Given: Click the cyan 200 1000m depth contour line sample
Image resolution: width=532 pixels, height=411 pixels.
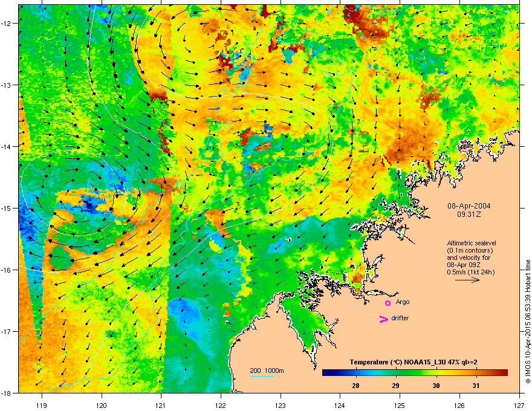Looking at the screenshot, I should (262, 377).
